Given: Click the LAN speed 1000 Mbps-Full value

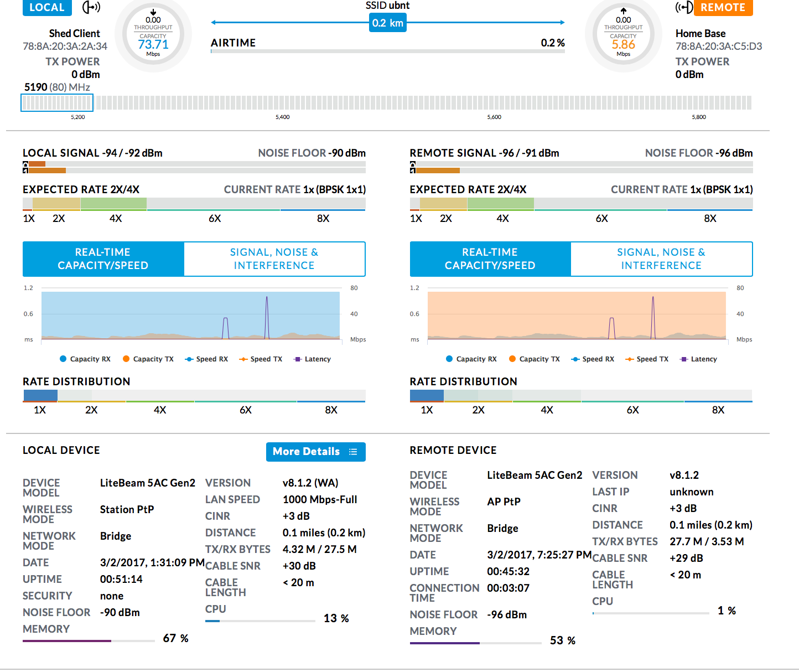Looking at the screenshot, I should pyautogui.click(x=320, y=500).
